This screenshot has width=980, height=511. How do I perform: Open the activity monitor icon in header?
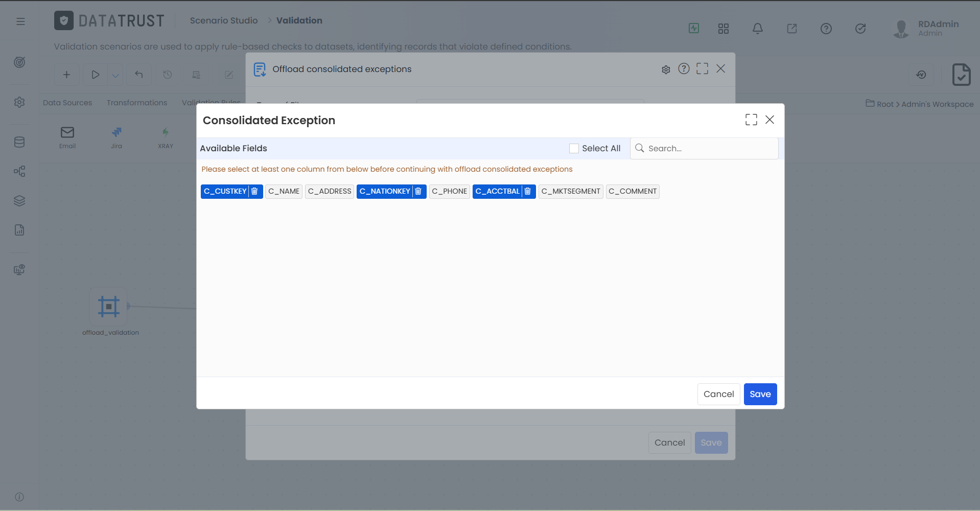tap(694, 28)
